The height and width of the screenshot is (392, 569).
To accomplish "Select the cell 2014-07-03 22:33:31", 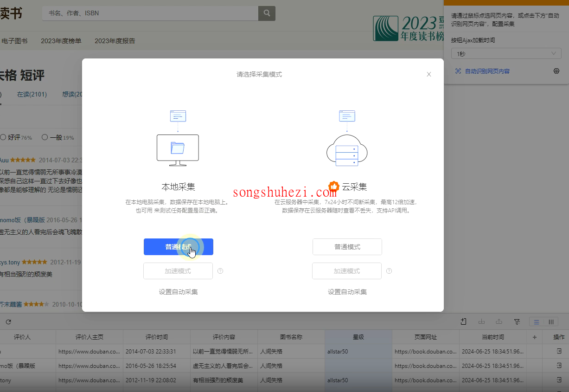I will point(157,352).
